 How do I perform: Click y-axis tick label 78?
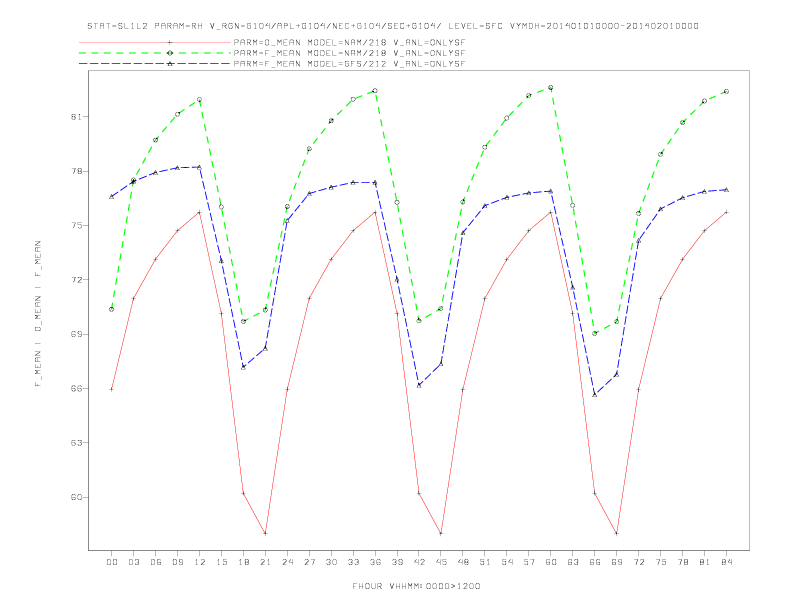(x=76, y=171)
